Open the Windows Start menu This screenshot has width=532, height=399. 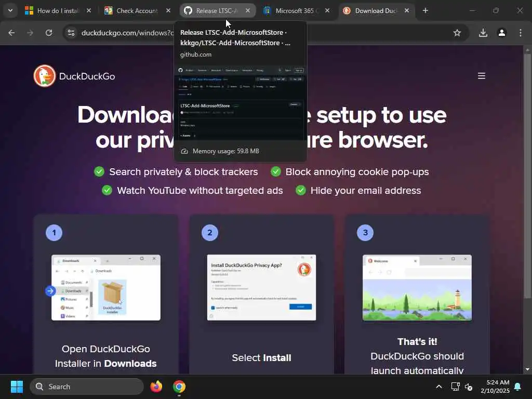pos(17,387)
